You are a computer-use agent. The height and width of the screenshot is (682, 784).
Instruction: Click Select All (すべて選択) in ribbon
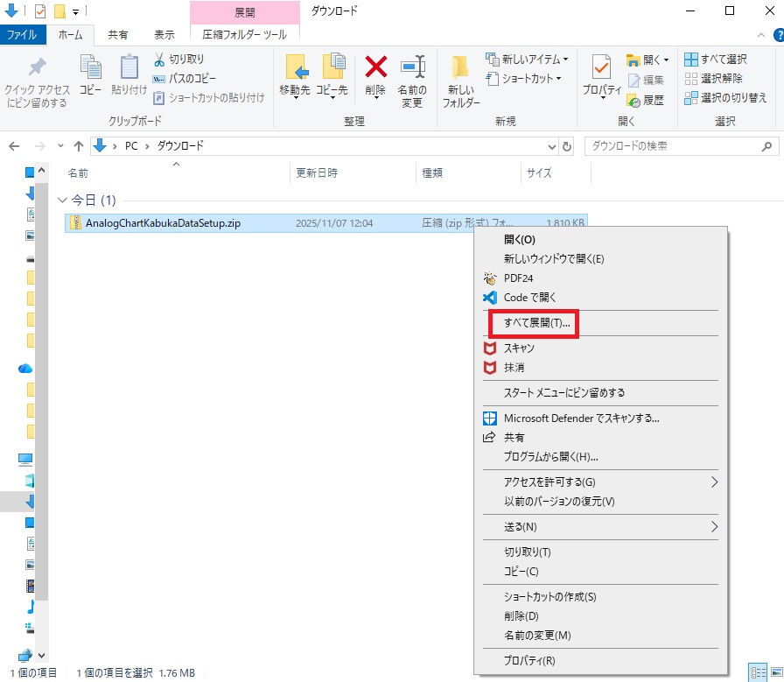(x=716, y=60)
